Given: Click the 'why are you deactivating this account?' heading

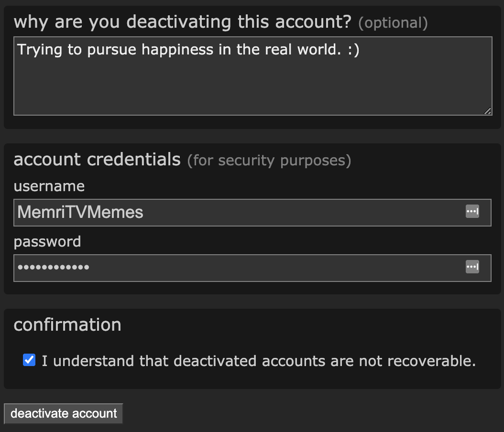Looking at the screenshot, I should click(183, 22).
